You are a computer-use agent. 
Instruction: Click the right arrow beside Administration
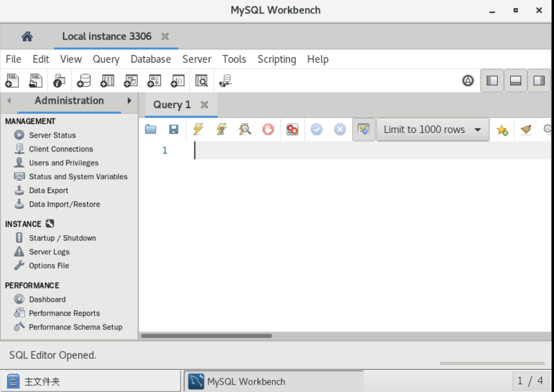point(129,101)
